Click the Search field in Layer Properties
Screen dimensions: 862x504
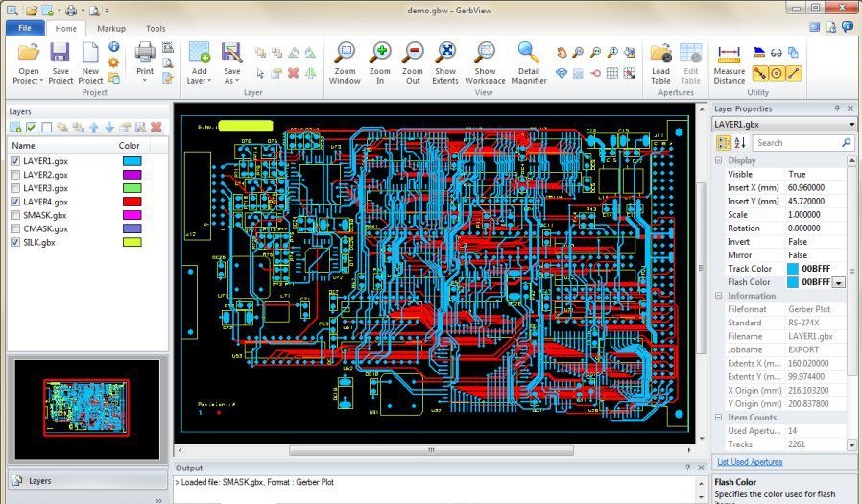[803, 143]
